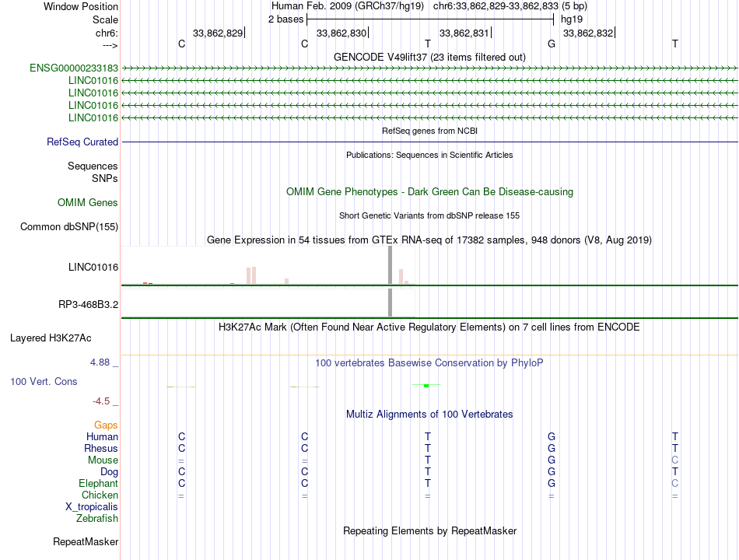Viewport: 739px width, 560px height.
Task: Open Short Genetic Variants from dbSNP title
Action: (x=429, y=215)
